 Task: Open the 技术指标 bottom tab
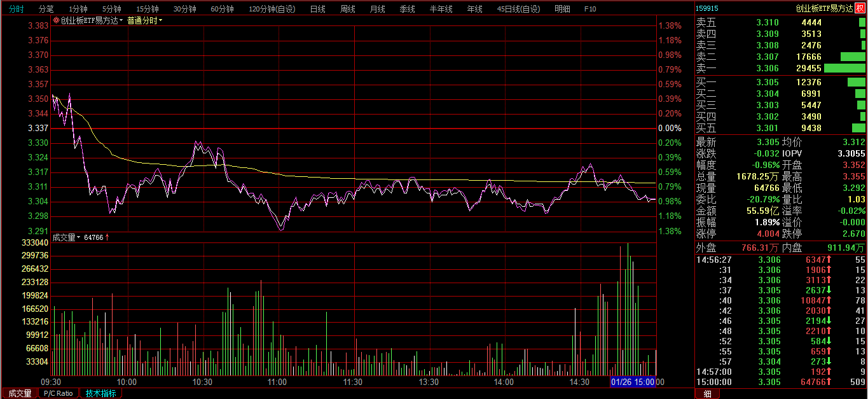pyautogui.click(x=101, y=393)
